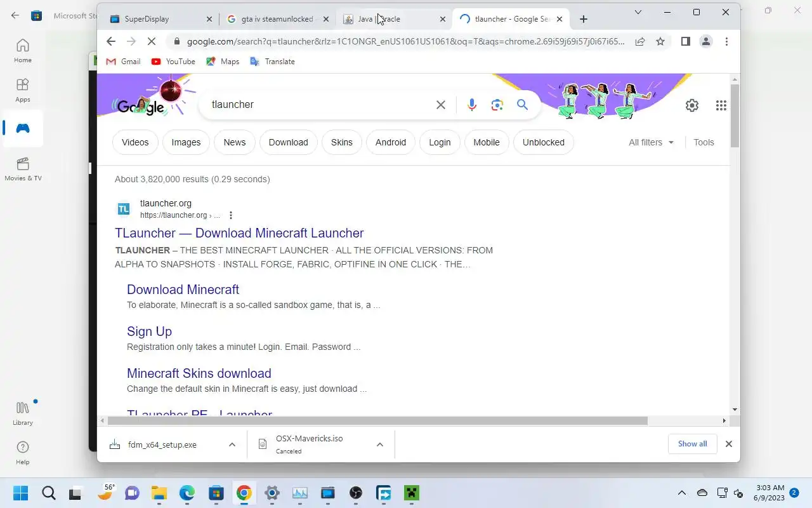Open Chrome profile avatar
Screen dimensions: 812x508
pyautogui.click(x=705, y=41)
